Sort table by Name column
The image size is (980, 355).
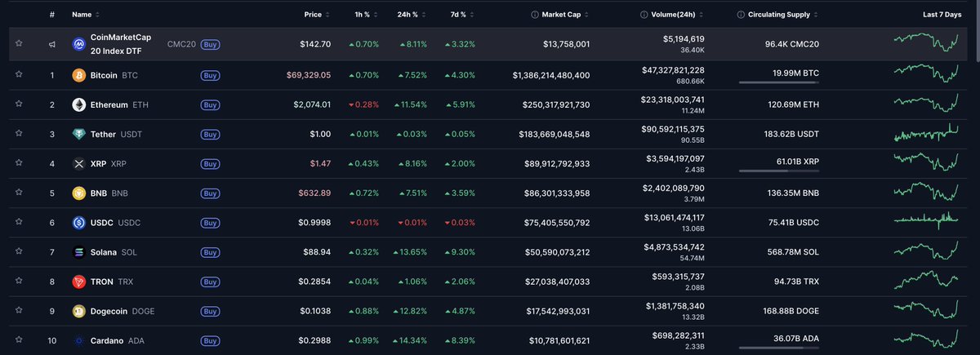[x=85, y=15]
